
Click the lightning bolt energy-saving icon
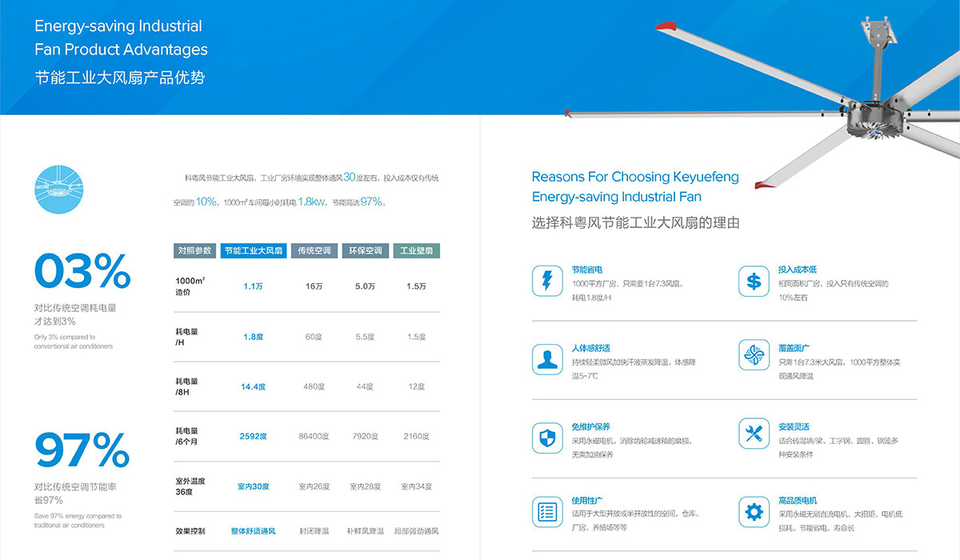click(547, 281)
